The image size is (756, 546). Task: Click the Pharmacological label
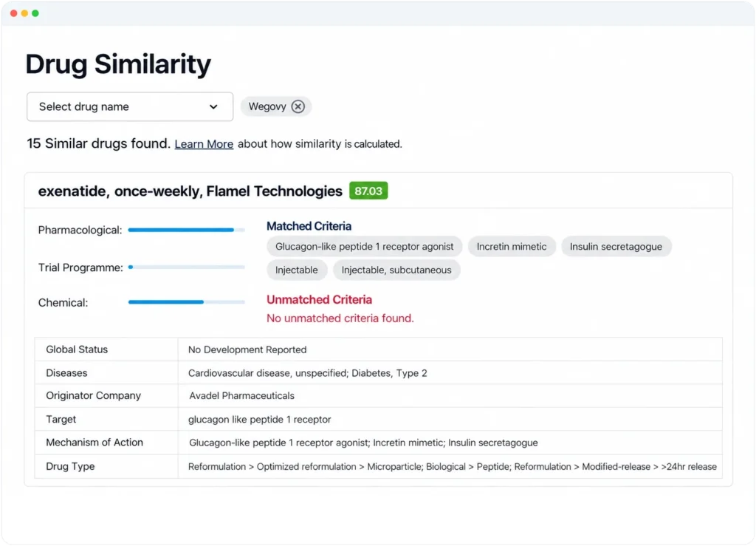point(80,230)
